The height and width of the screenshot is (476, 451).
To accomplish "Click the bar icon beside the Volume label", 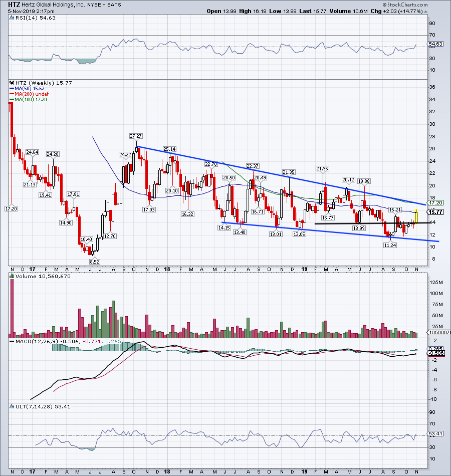I will [x=12, y=276].
